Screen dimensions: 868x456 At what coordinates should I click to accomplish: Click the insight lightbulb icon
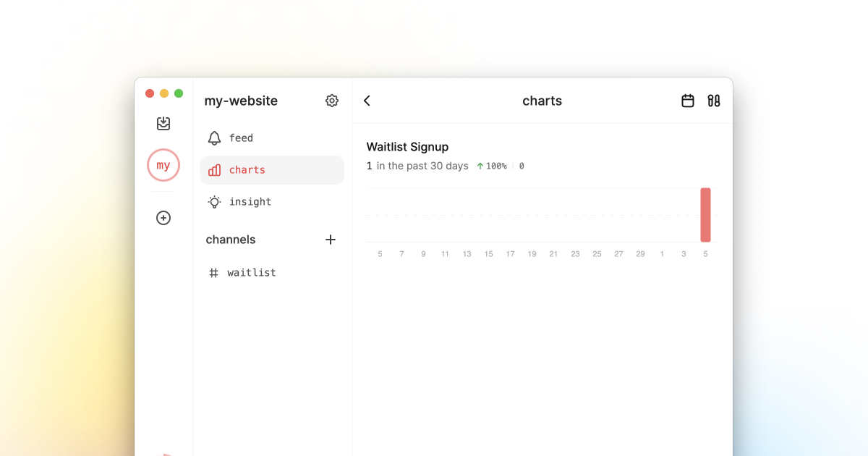(x=214, y=202)
